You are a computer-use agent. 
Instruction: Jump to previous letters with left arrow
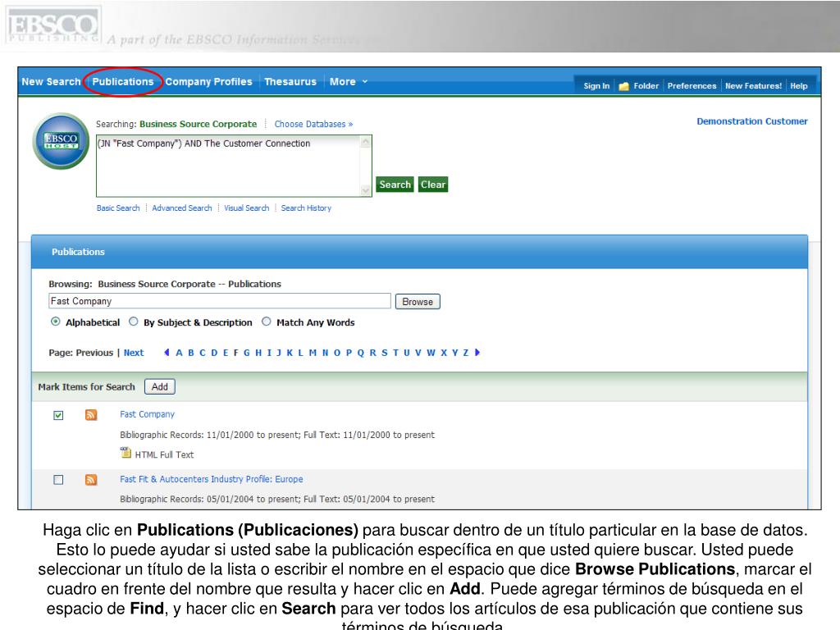click(x=167, y=353)
